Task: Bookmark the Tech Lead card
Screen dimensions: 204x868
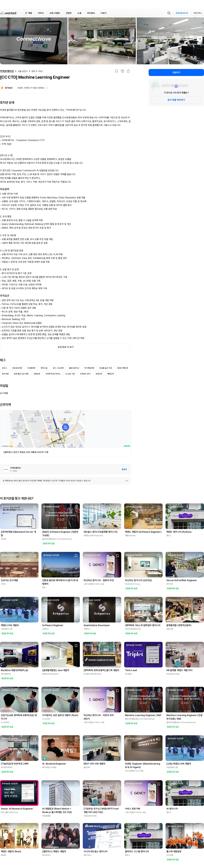Action: 159,646
